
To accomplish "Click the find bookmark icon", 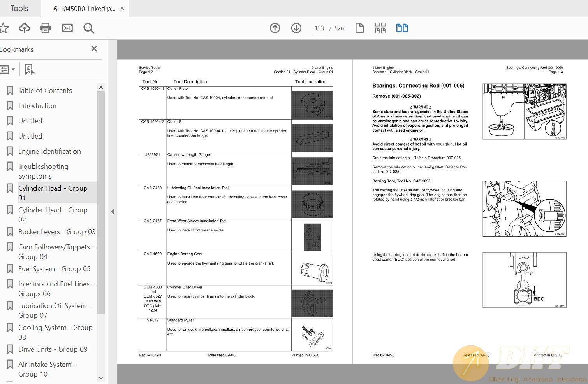I will coord(29,70).
